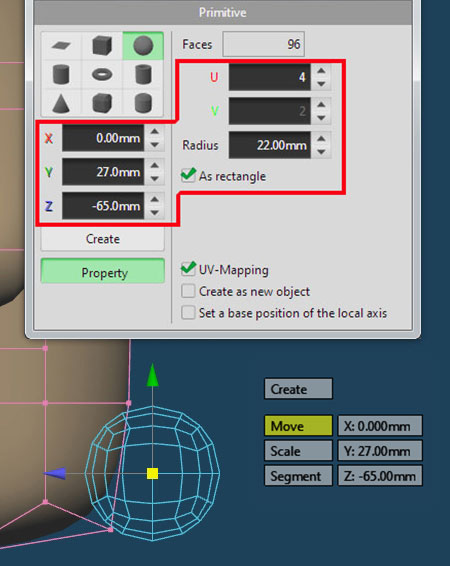Select the sphere primitive icon
The width and height of the screenshot is (450, 566).
[x=143, y=45]
